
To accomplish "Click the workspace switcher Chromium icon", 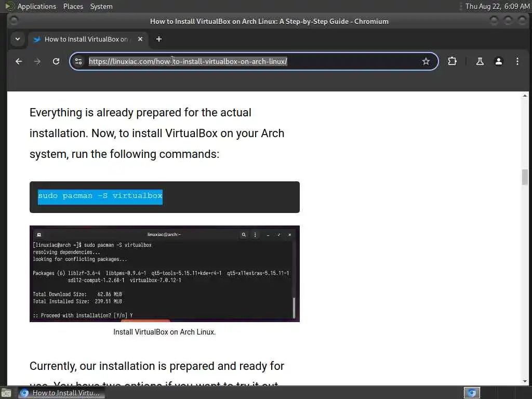I will tap(472, 393).
